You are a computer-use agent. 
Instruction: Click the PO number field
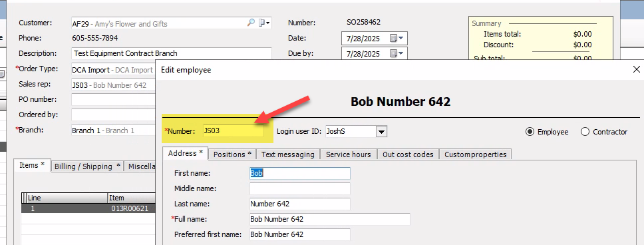click(x=113, y=99)
